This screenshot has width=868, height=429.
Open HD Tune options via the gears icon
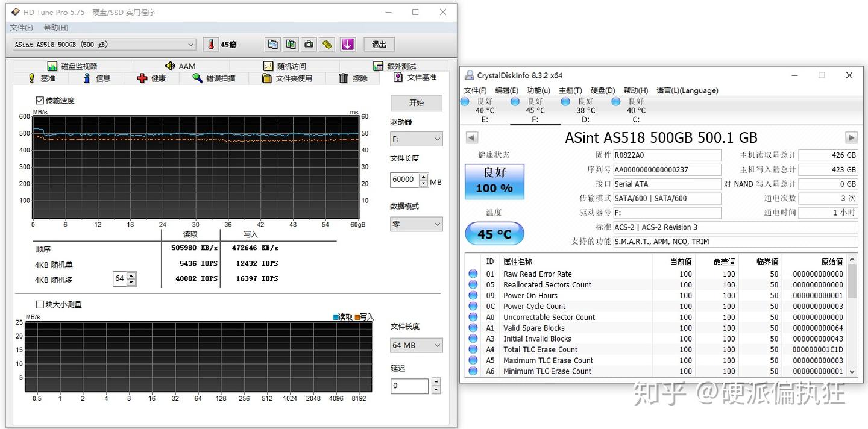tap(328, 44)
